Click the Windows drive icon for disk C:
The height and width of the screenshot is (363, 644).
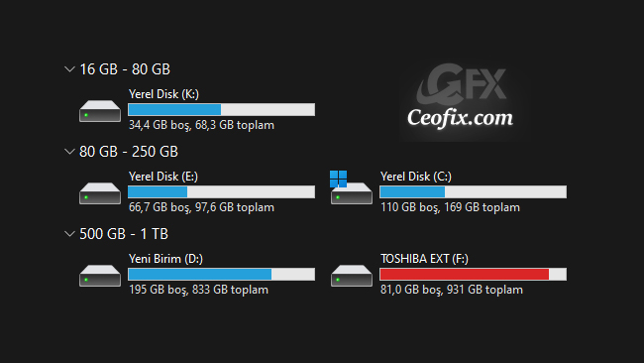point(351,187)
